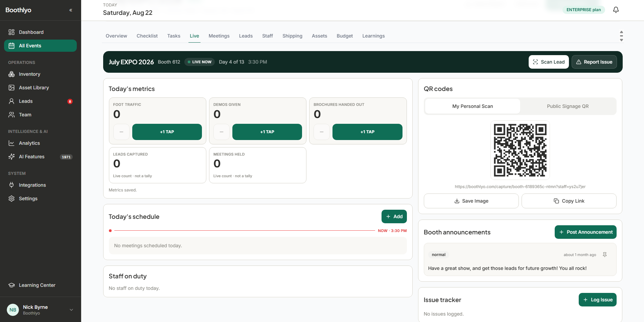Decrease the Demos Given count

click(x=222, y=132)
